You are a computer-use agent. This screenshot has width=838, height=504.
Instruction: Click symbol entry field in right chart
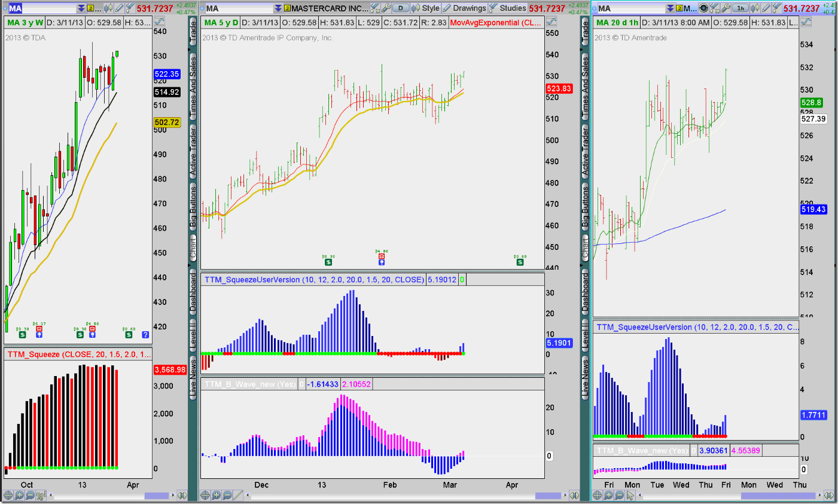click(x=631, y=8)
